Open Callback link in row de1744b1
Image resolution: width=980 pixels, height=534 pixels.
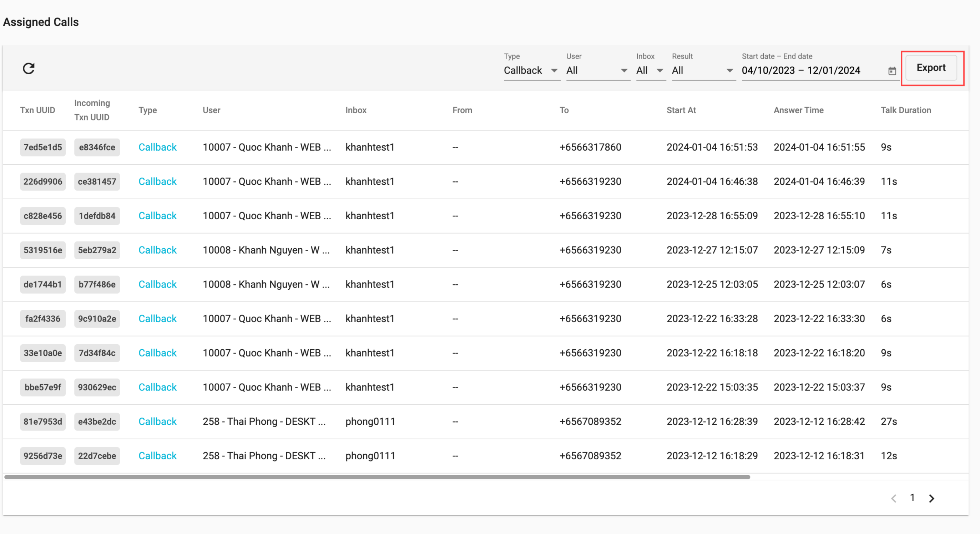(157, 285)
